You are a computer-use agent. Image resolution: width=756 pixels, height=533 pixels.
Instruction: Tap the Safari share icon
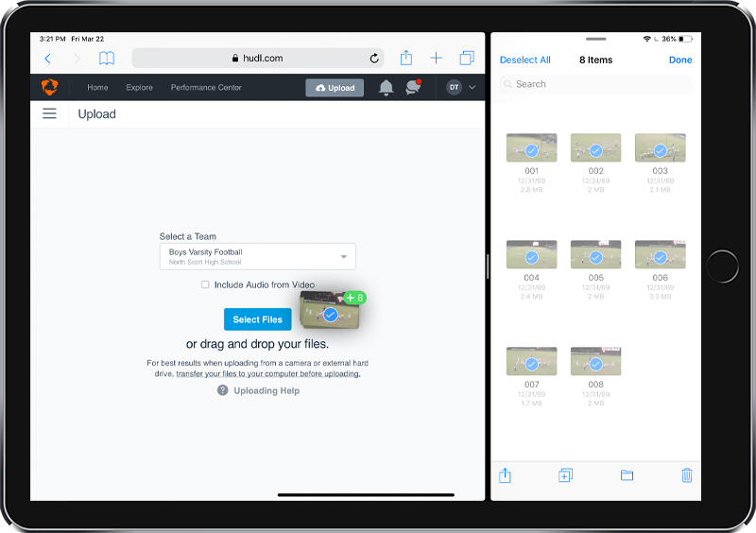click(x=406, y=59)
